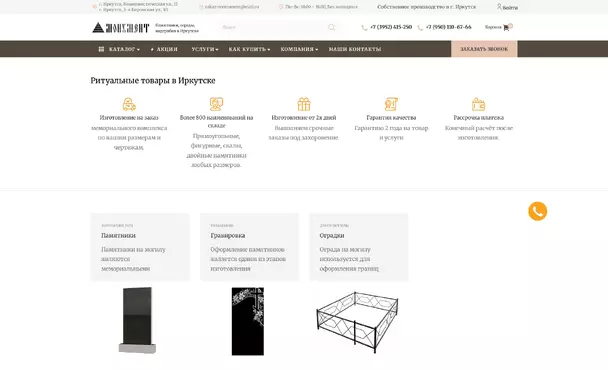This screenshot has width=608, height=370.
Task: Click the +7 (3952) phone number link
Action: point(391,27)
